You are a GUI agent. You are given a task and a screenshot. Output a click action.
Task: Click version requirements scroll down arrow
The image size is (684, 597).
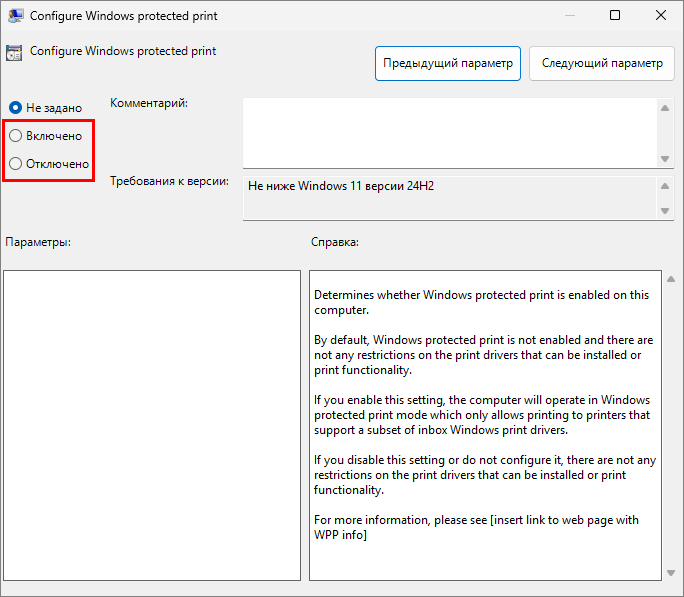(665, 211)
